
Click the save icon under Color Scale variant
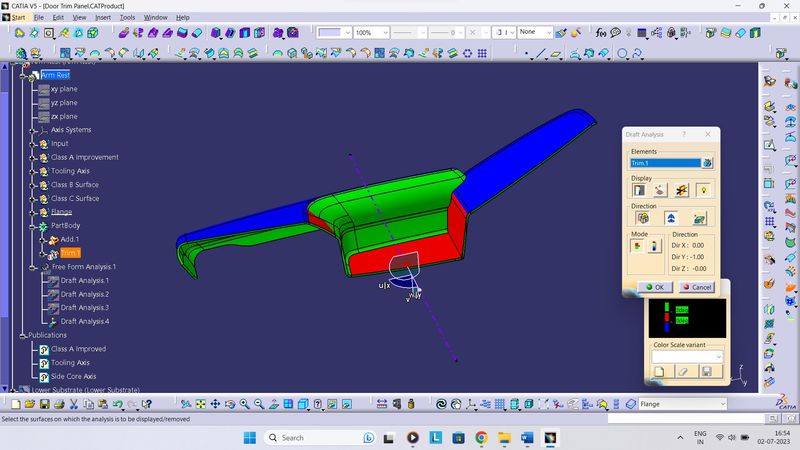[707, 371]
